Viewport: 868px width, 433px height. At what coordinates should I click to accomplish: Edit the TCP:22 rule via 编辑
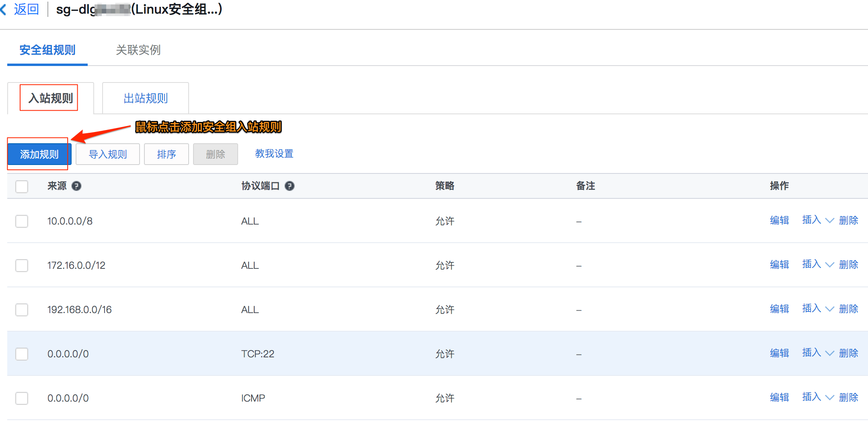point(780,353)
